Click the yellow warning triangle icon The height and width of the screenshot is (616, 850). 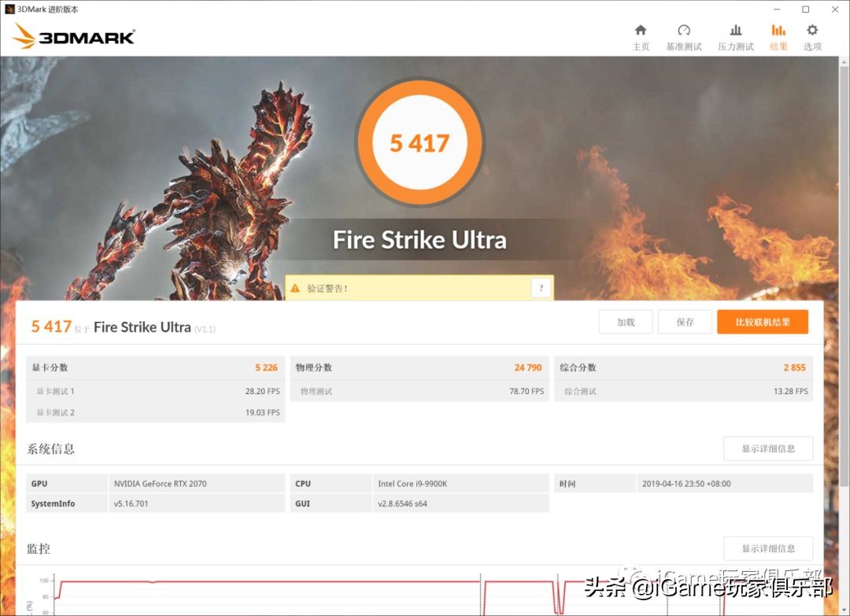pos(295,288)
